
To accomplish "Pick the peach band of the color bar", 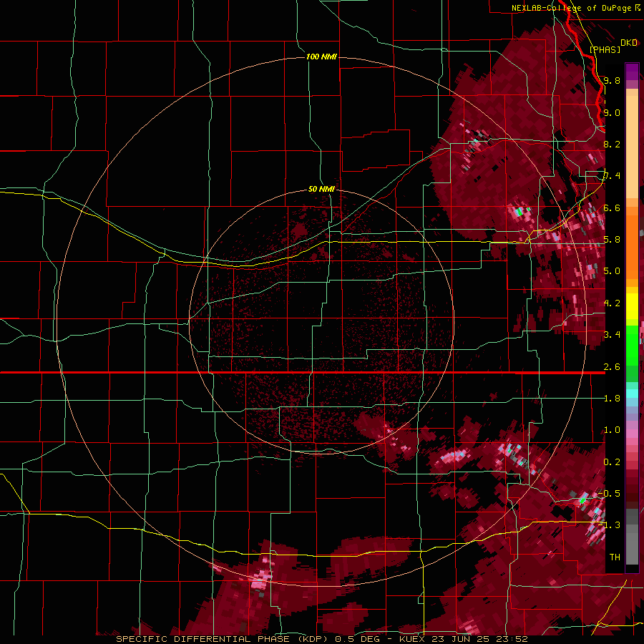I will (x=632, y=148).
